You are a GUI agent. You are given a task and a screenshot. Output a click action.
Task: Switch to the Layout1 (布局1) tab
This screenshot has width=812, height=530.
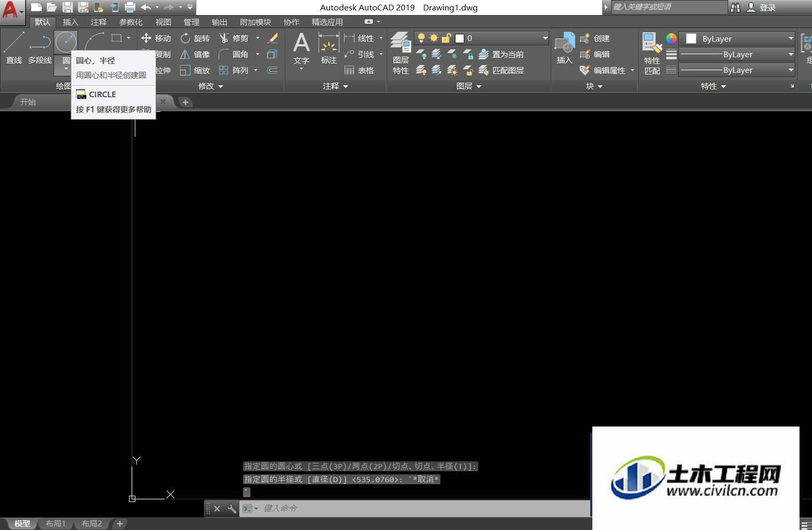pos(55,524)
